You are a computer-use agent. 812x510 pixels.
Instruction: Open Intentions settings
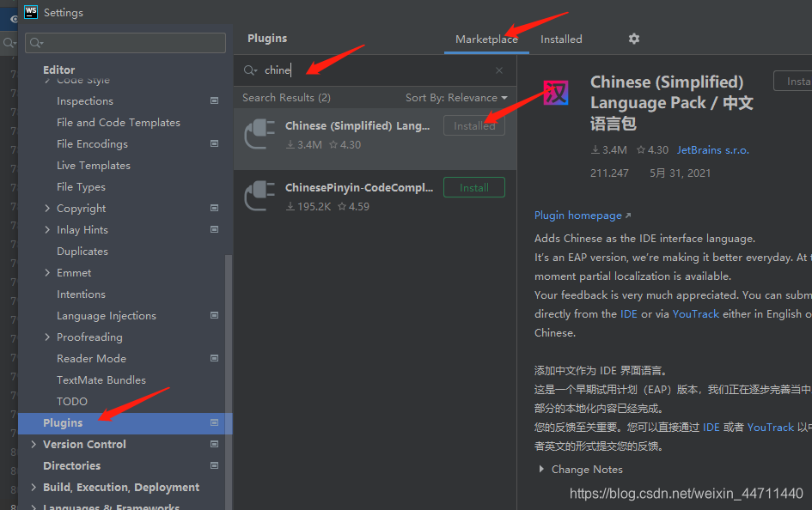81,294
